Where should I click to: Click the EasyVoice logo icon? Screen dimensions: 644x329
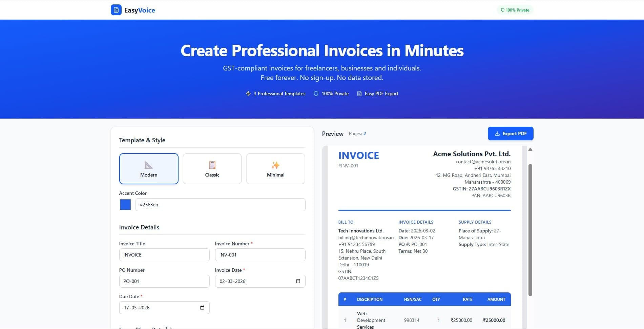point(116,10)
